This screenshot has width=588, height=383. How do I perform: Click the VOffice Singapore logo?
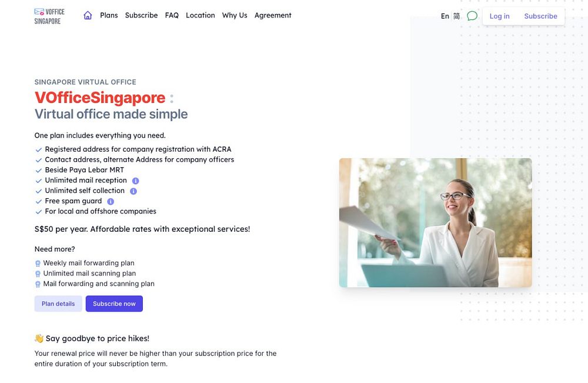[x=49, y=16]
